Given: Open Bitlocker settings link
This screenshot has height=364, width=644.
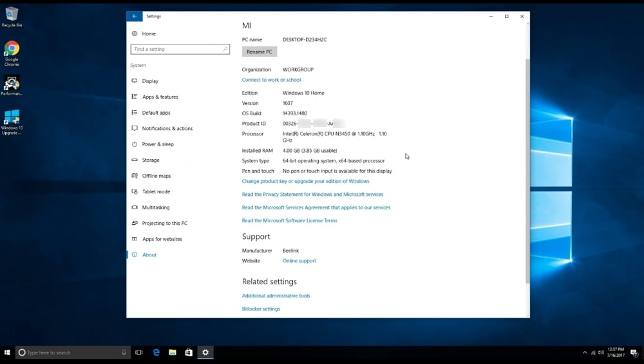Looking at the screenshot, I should pos(261,309).
